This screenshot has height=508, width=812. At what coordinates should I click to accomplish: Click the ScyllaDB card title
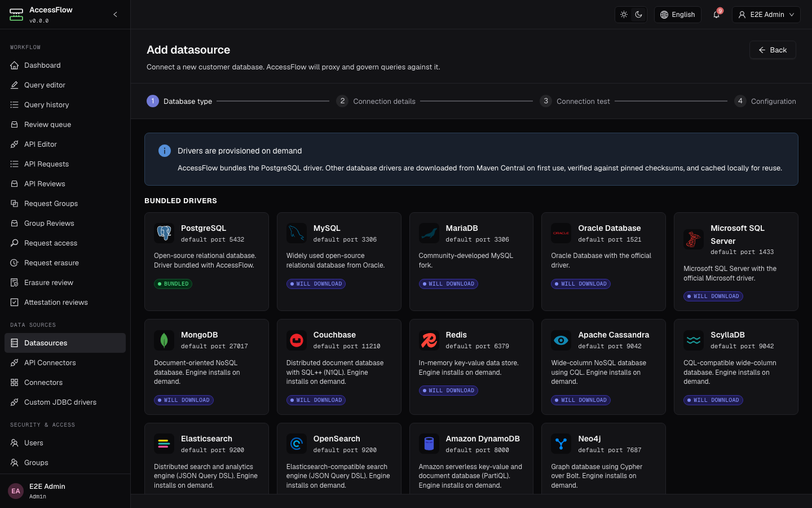tap(727, 335)
